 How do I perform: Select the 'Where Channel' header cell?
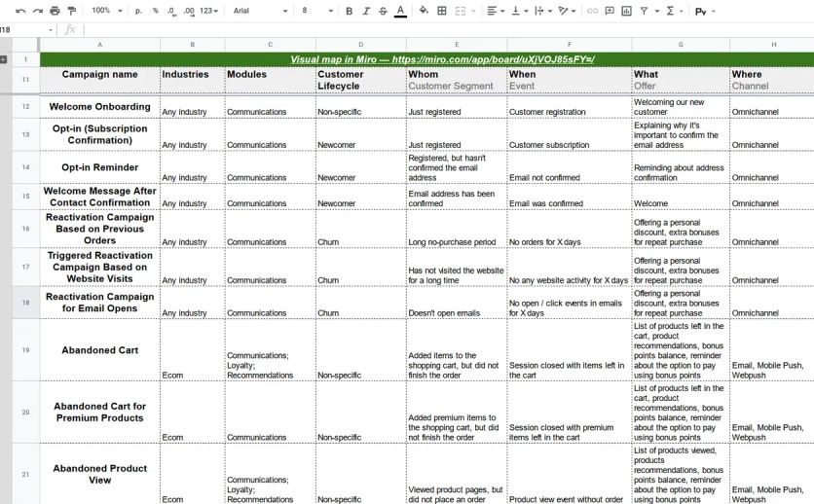(771, 80)
